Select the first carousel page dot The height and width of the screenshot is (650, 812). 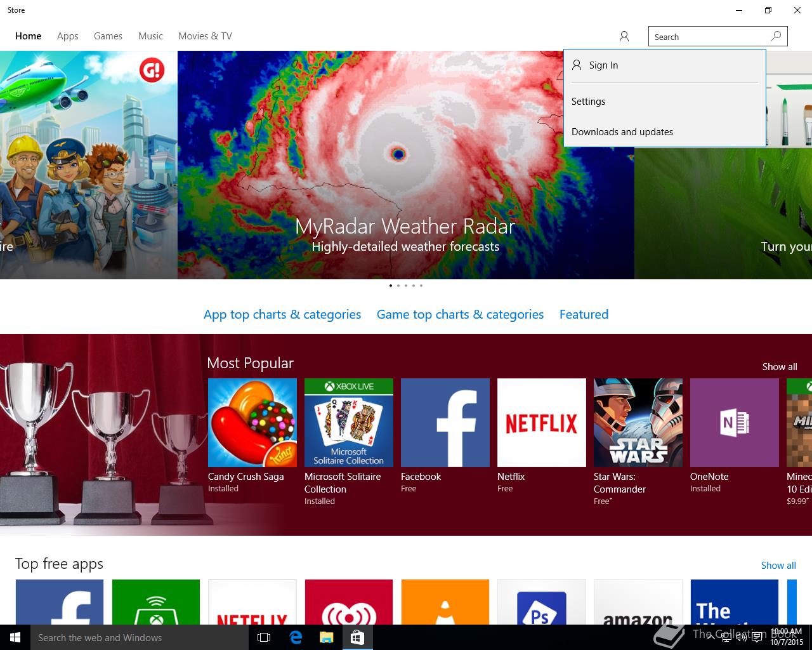[x=391, y=286]
